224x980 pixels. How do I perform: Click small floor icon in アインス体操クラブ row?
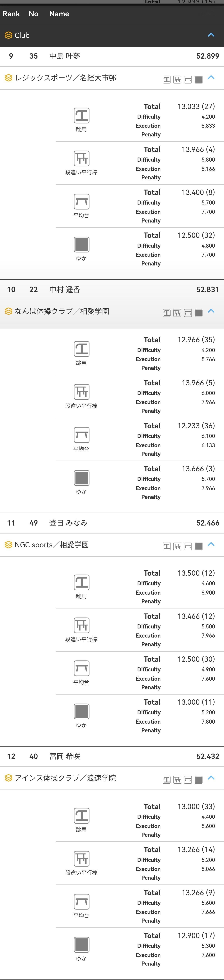(198, 780)
